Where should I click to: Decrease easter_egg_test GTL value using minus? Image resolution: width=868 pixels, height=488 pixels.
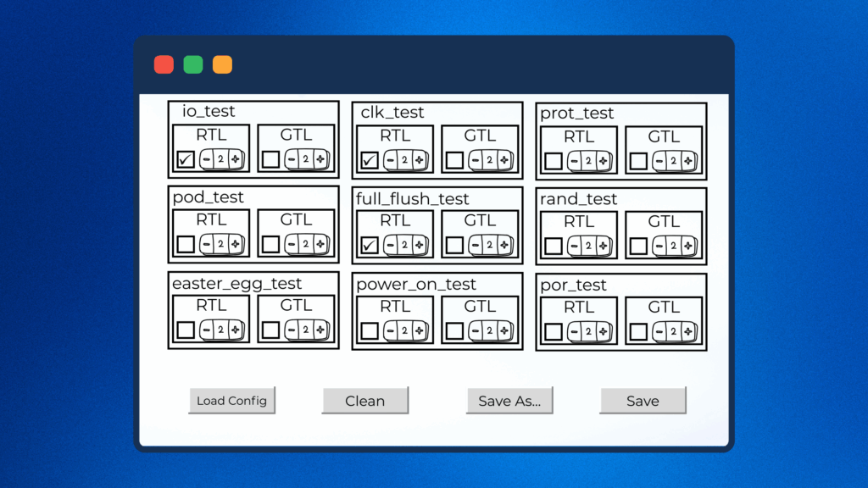[292, 330]
